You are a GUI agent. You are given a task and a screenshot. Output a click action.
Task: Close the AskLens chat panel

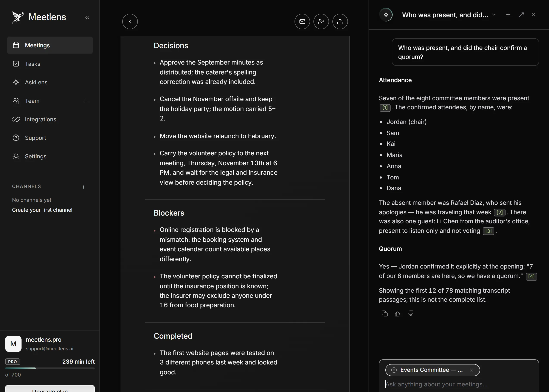[x=533, y=15]
